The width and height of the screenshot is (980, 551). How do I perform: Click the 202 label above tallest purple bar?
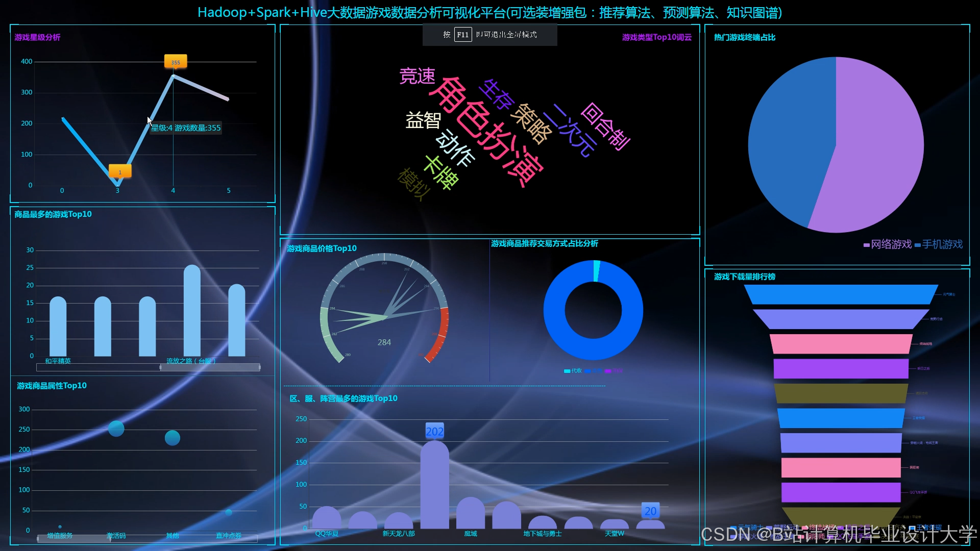pos(434,431)
